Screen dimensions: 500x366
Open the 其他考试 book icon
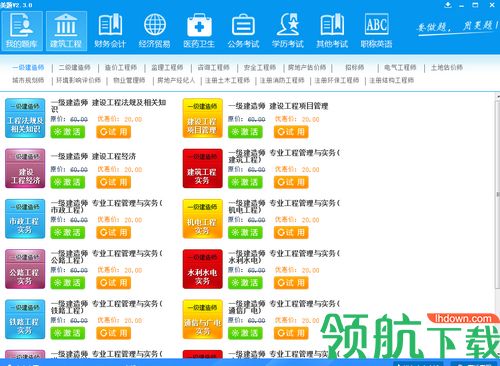coord(332,31)
